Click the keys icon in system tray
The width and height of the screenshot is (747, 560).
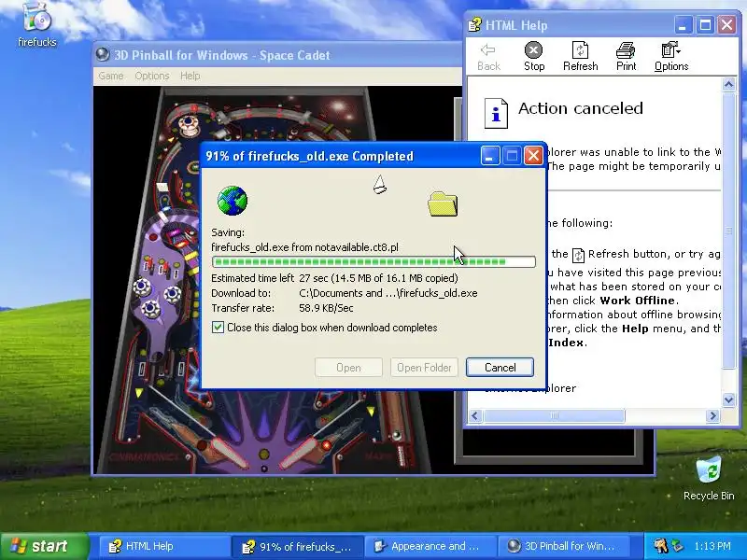pos(661,545)
